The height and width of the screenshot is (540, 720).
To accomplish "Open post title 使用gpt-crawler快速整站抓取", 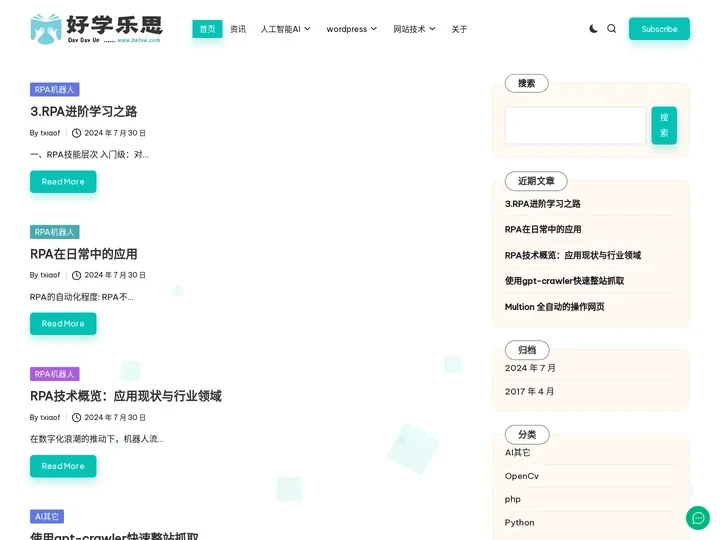I will [x=114, y=535].
